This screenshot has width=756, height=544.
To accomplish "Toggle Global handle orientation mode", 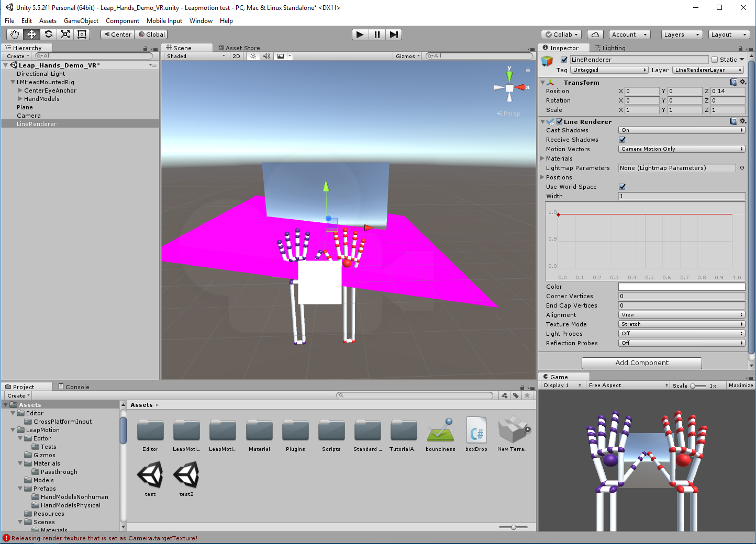I will pos(151,34).
